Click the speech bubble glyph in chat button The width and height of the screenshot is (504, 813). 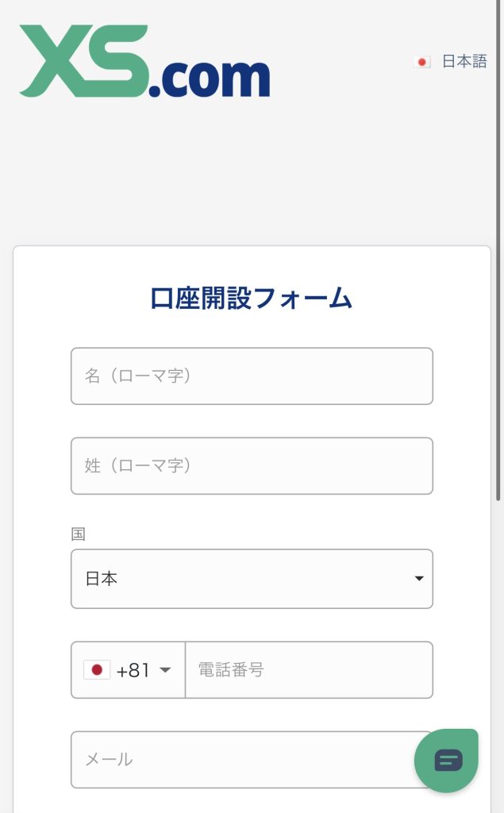pyautogui.click(x=448, y=761)
